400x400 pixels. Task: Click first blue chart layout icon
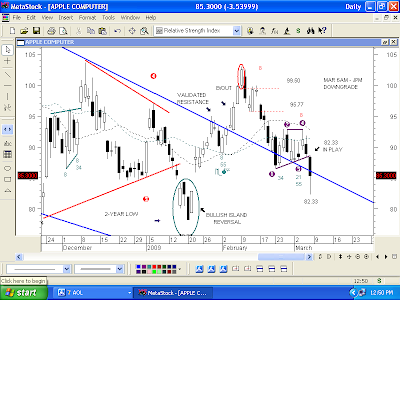(199, 269)
